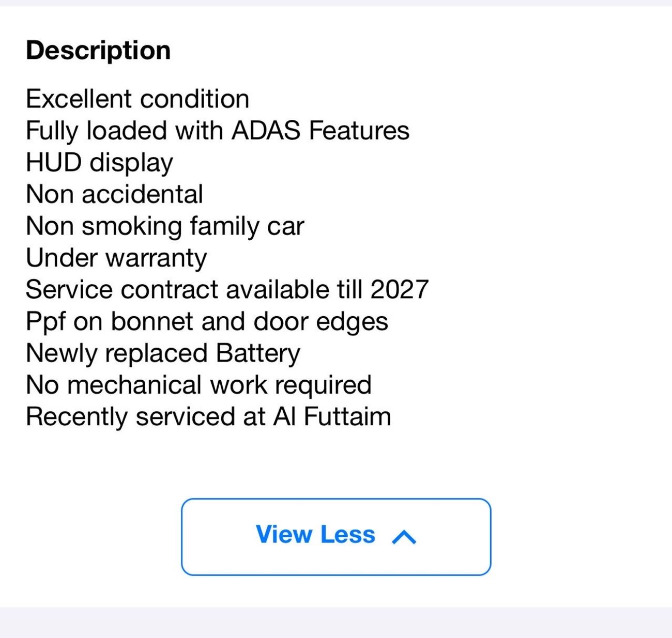The height and width of the screenshot is (638, 672).
Task: Click the Description heading
Action: coord(98,51)
